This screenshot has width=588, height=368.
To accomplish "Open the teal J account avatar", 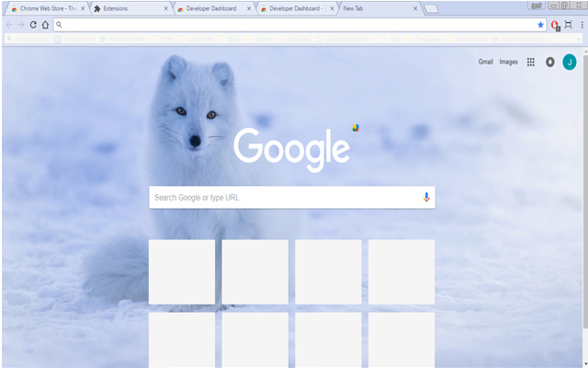I will (x=570, y=62).
